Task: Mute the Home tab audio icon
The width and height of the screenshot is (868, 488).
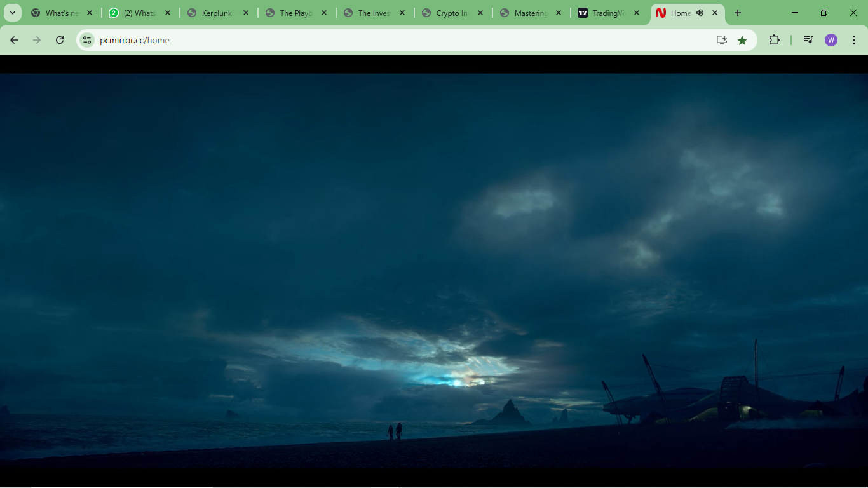Action: tap(700, 13)
